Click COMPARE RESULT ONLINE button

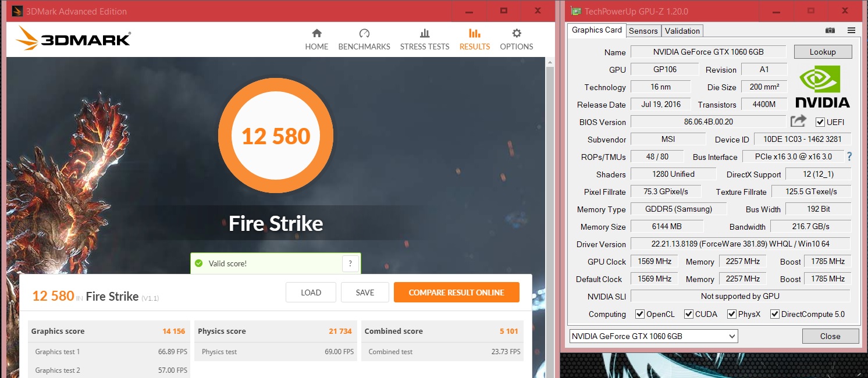pos(456,293)
